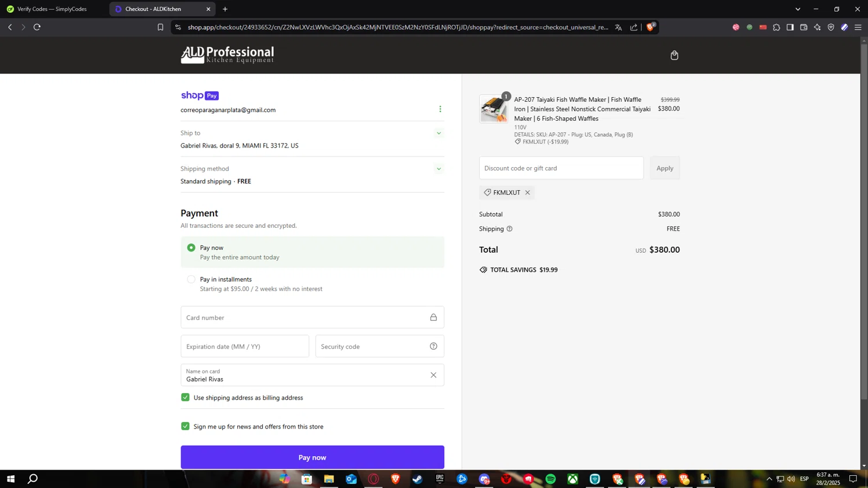Click the share page icon
Image resolution: width=868 pixels, height=488 pixels.
(x=634, y=27)
